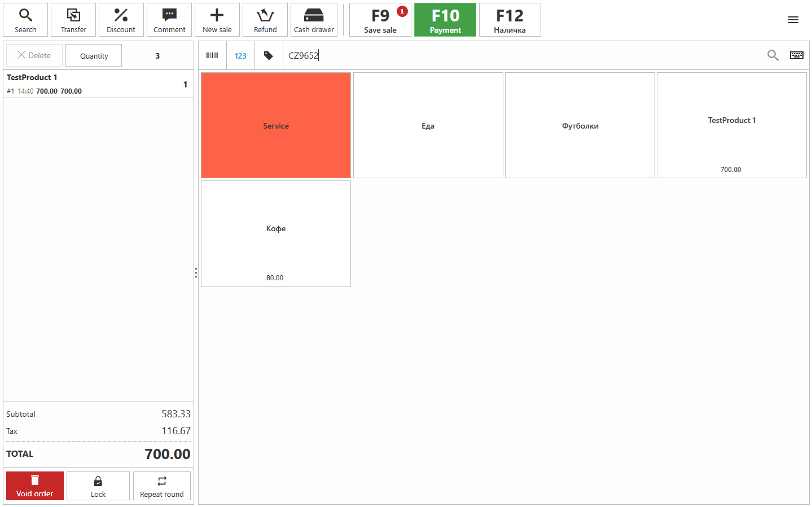Add a Comment to the order
This screenshot has height=507, width=812.
pyautogui.click(x=169, y=20)
